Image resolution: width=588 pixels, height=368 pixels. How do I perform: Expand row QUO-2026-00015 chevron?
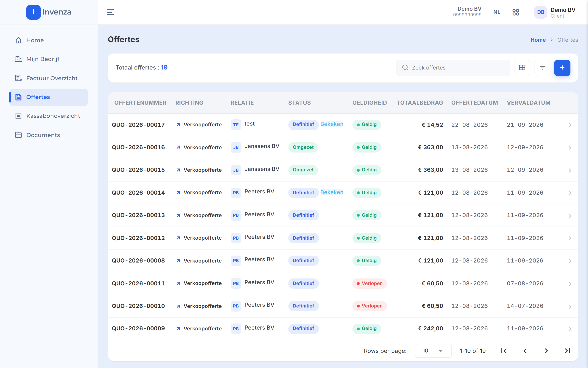(x=570, y=170)
